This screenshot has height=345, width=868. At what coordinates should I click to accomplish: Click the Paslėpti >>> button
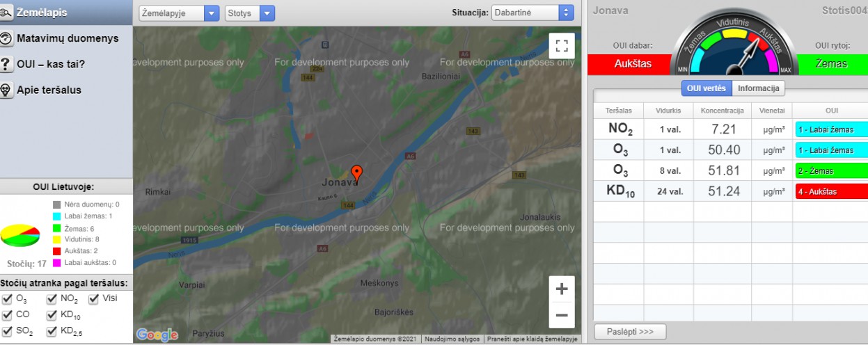[630, 332]
